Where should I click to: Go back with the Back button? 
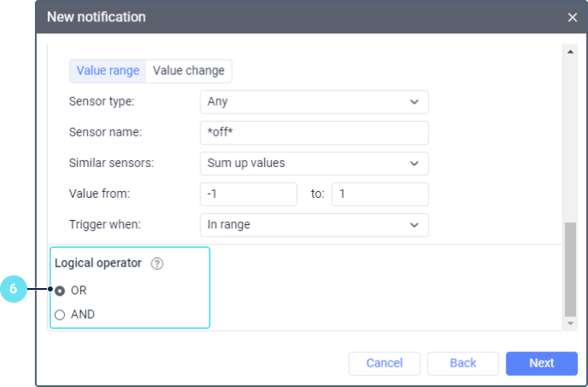pos(463,363)
